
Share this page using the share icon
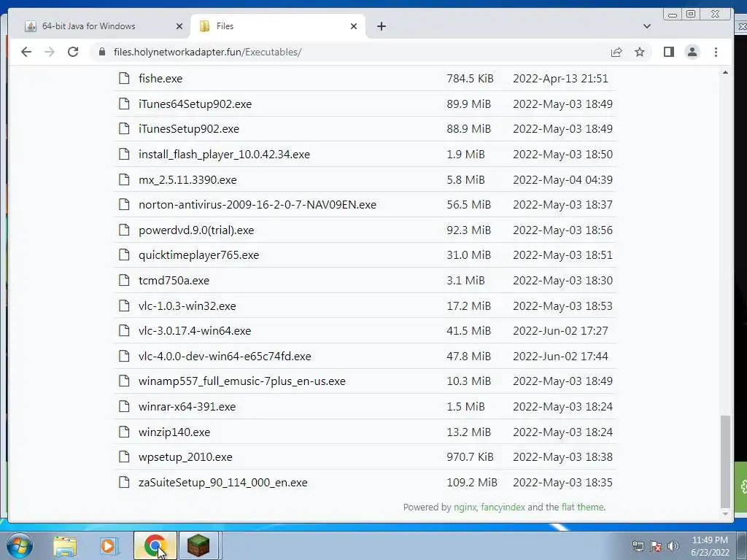point(616,52)
